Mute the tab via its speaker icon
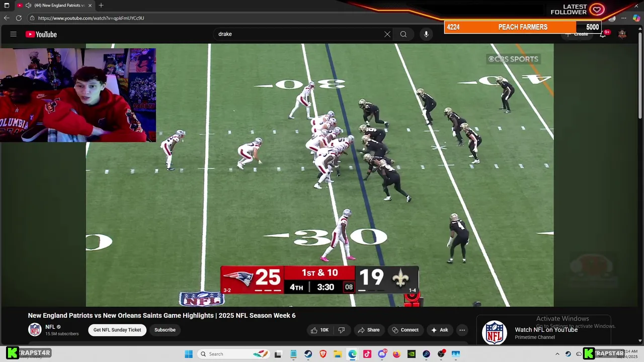The height and width of the screenshot is (362, 644). [x=28, y=6]
